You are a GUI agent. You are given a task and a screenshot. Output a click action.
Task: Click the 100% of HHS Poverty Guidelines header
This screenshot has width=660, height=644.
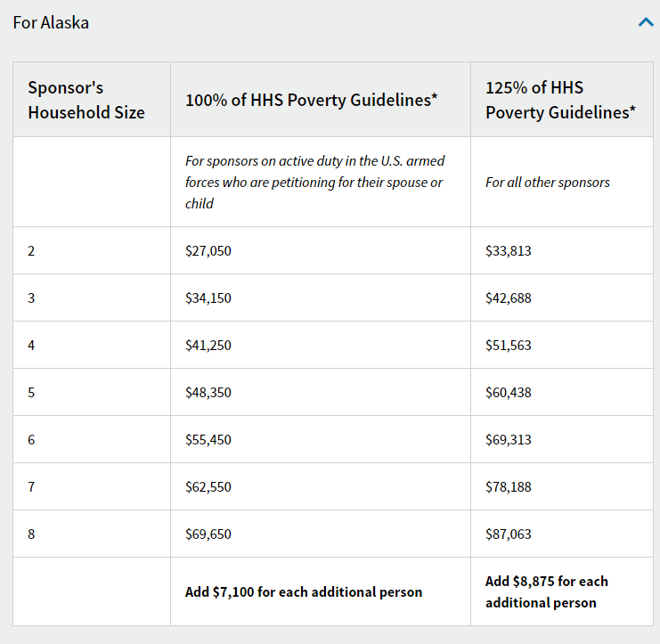[x=312, y=100]
